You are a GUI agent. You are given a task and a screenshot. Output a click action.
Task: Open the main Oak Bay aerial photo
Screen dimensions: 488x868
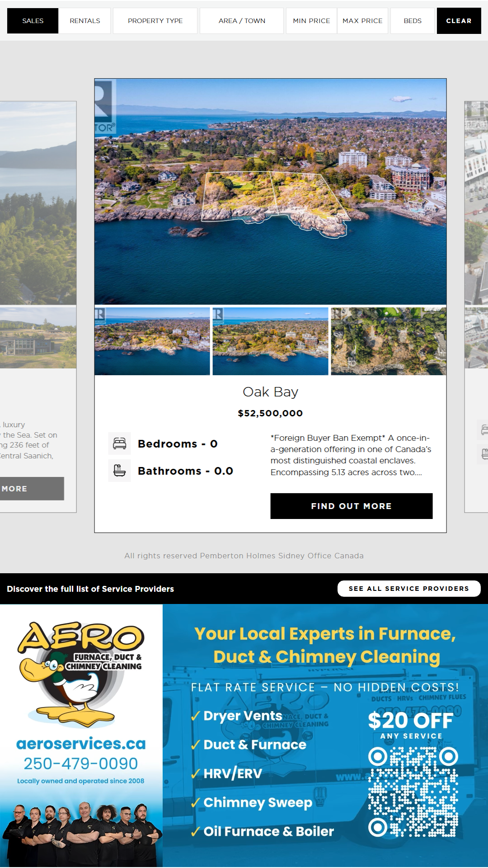pyautogui.click(x=270, y=192)
